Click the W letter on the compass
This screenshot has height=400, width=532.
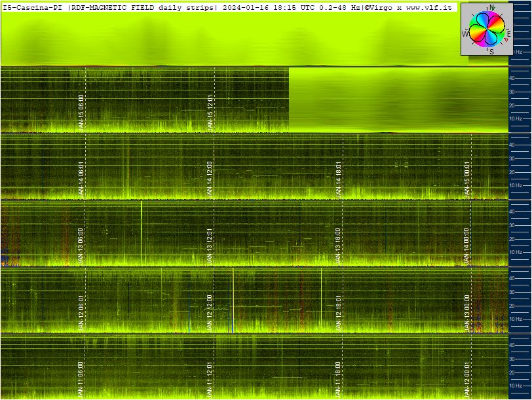pyautogui.click(x=465, y=34)
